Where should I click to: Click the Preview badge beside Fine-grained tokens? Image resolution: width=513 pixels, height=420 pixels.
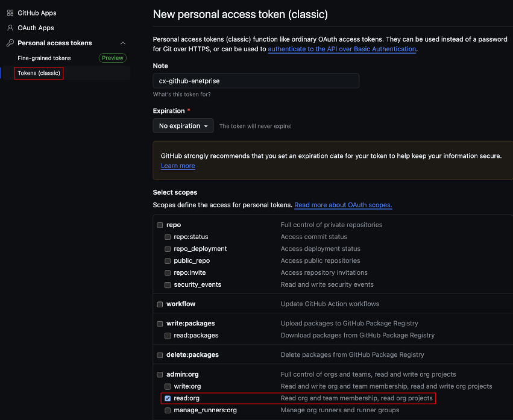pos(113,58)
